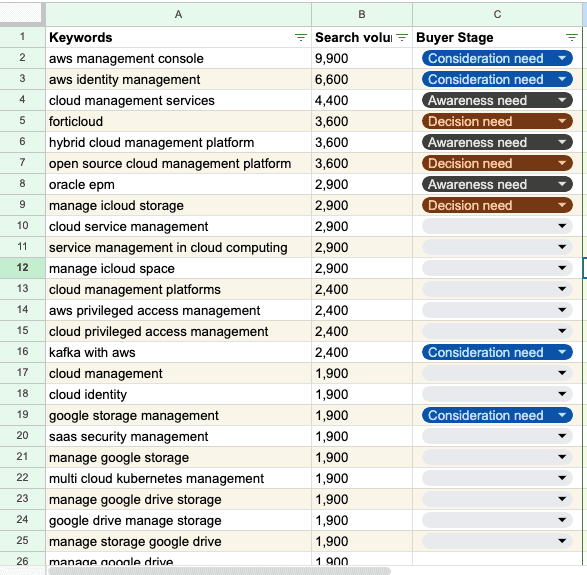The height and width of the screenshot is (575, 587).
Task: Open Consideration need dropdown for google storage management
Action: [497, 415]
